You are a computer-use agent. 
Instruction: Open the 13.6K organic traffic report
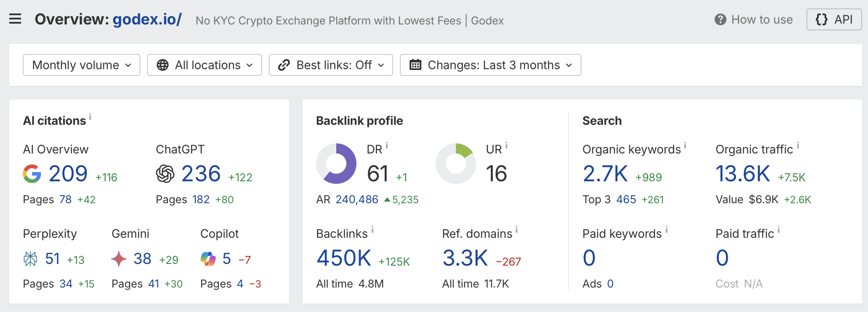(x=743, y=174)
